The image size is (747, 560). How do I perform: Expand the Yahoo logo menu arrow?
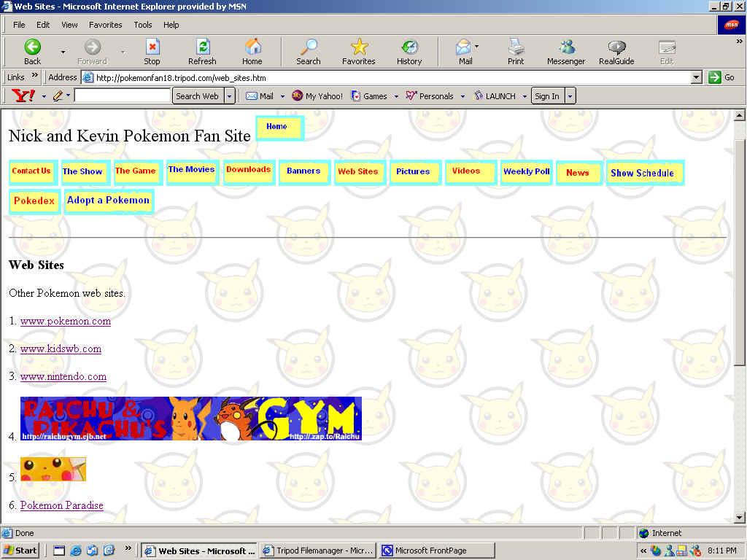click(x=44, y=96)
